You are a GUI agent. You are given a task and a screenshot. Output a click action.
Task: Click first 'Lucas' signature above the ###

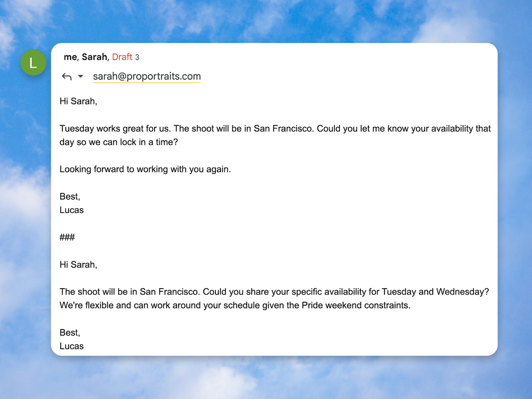71,210
